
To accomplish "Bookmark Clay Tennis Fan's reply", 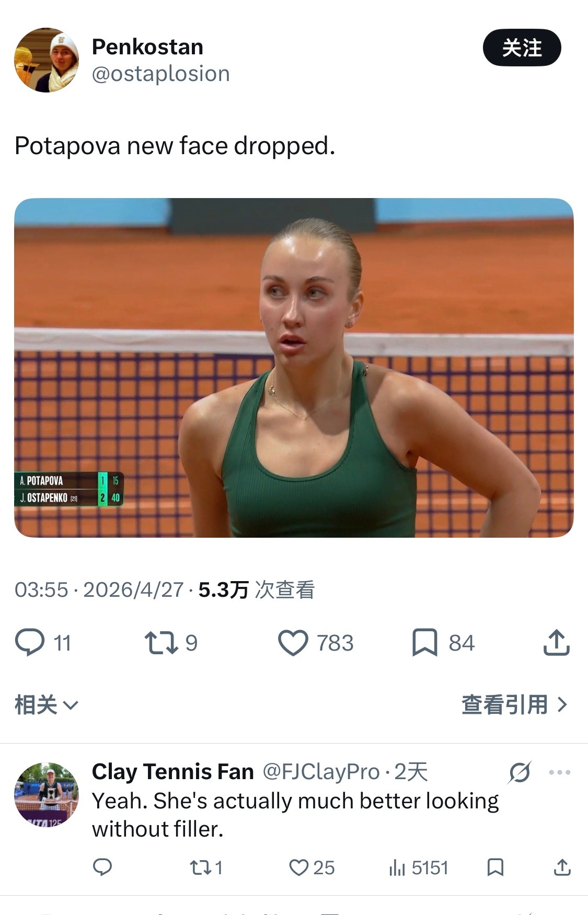I will [x=495, y=867].
